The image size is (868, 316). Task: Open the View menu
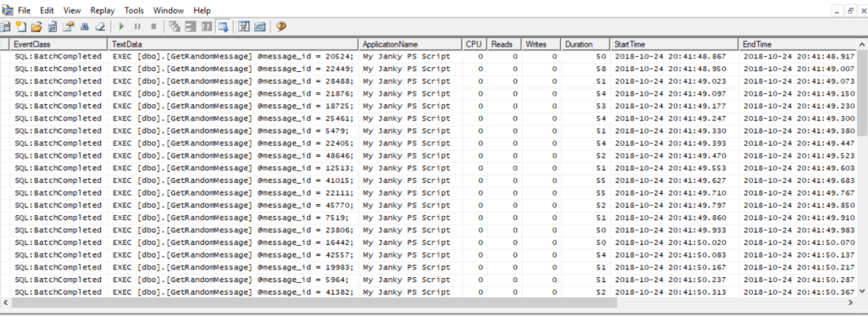point(72,10)
